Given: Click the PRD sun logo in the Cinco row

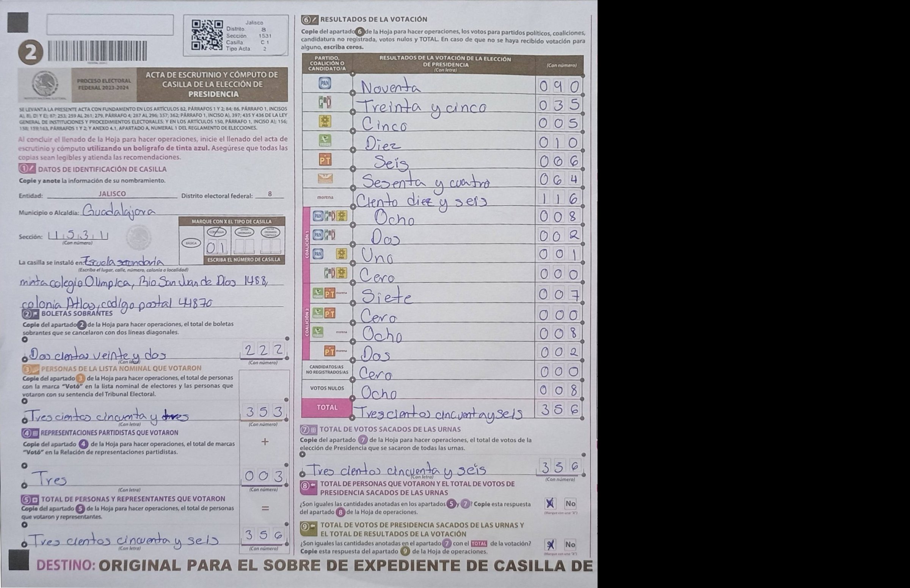Looking at the screenshot, I should tap(325, 122).
